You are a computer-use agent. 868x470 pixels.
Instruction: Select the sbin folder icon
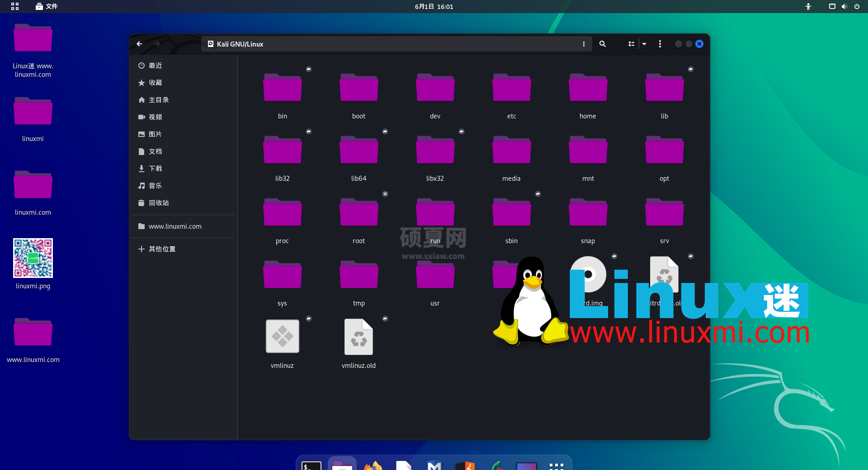(512, 212)
